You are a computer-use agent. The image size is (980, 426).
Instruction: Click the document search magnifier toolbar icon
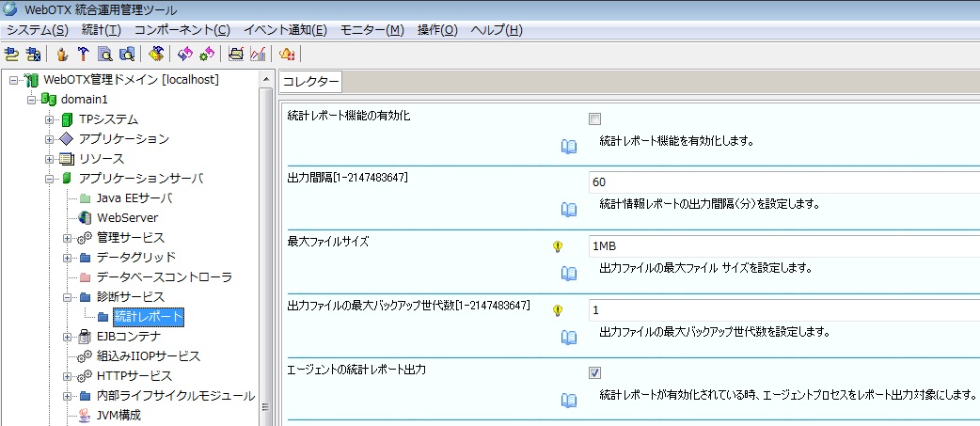coord(105,54)
